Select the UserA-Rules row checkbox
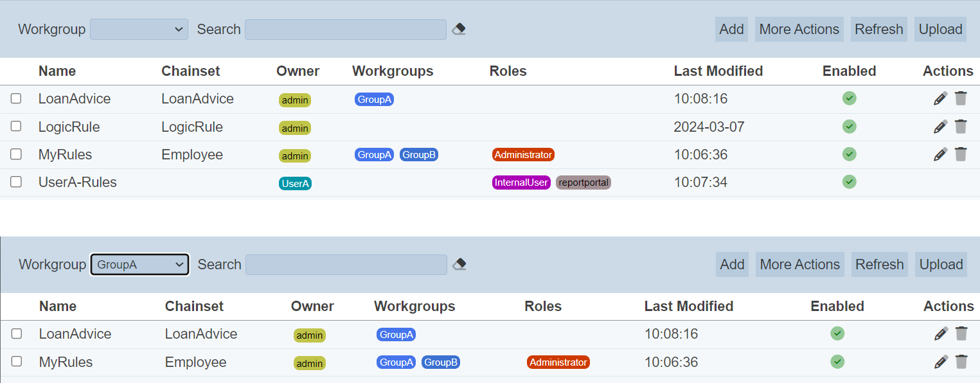Image resolution: width=980 pixels, height=383 pixels. click(x=16, y=183)
